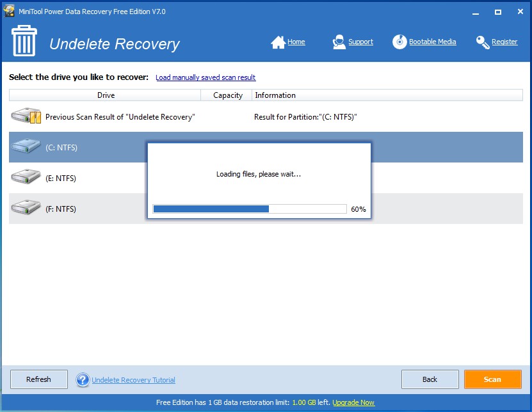Viewport: 532px width, 412px height.
Task: Click Load manually saved scan result
Action: pos(206,77)
